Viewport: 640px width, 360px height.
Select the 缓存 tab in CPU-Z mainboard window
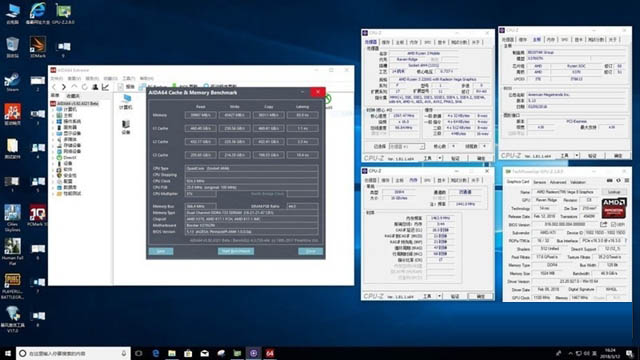click(523, 40)
